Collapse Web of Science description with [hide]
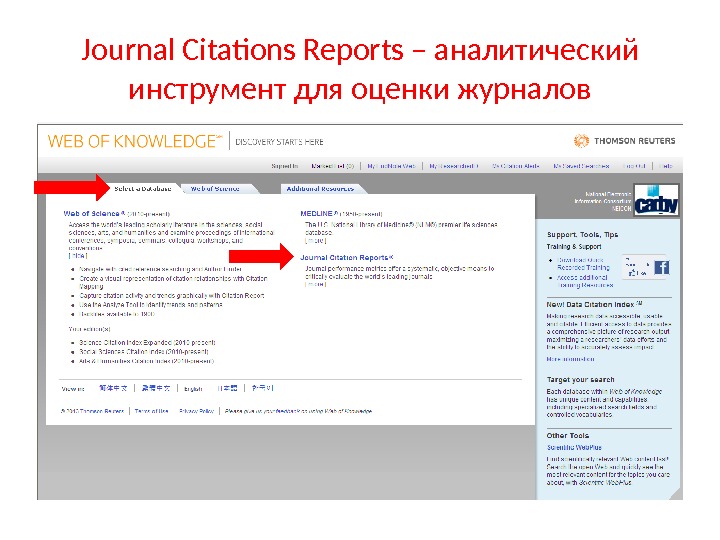Viewport: 720px width, 540px height. 78,256
